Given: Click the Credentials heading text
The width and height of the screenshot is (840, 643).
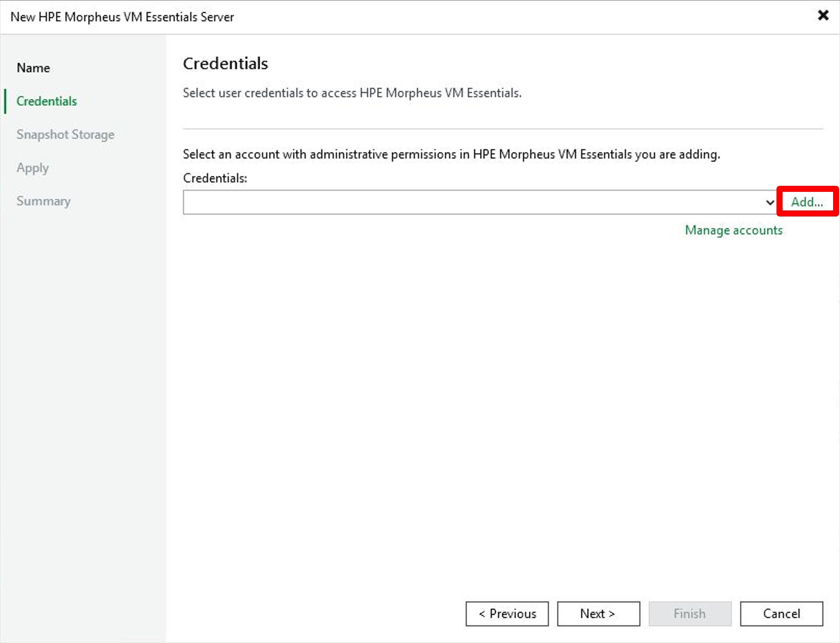Looking at the screenshot, I should coord(226,64).
